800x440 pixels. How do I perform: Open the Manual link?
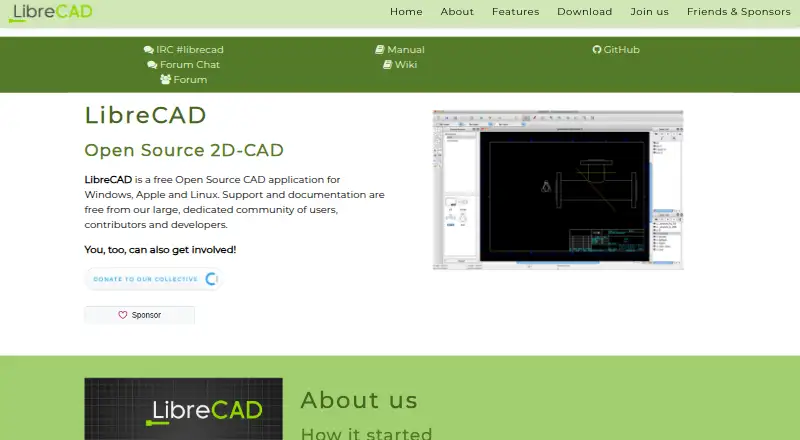tap(406, 50)
